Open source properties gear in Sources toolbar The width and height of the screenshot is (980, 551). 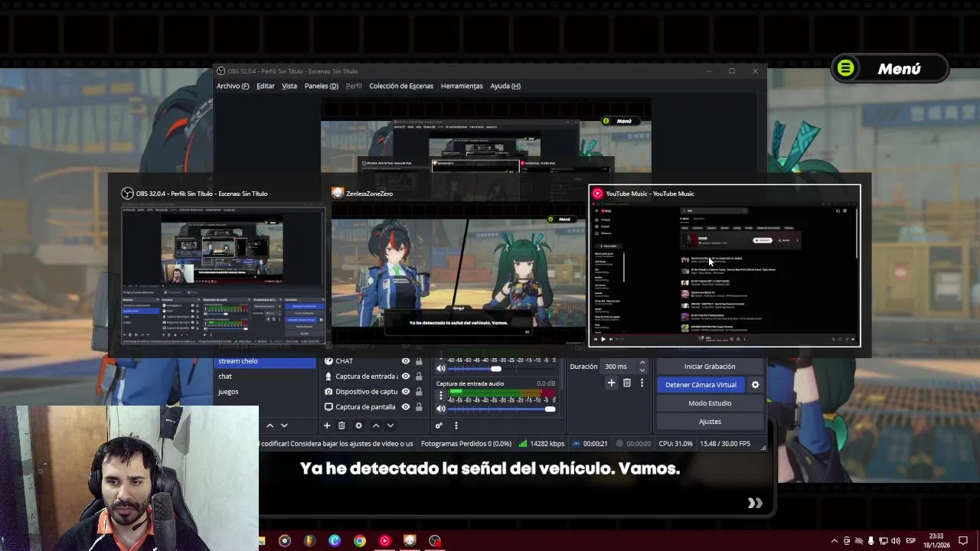(358, 425)
